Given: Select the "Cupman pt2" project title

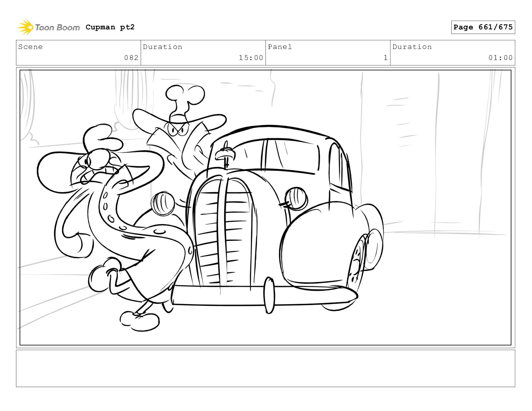Looking at the screenshot, I should [x=110, y=27].
